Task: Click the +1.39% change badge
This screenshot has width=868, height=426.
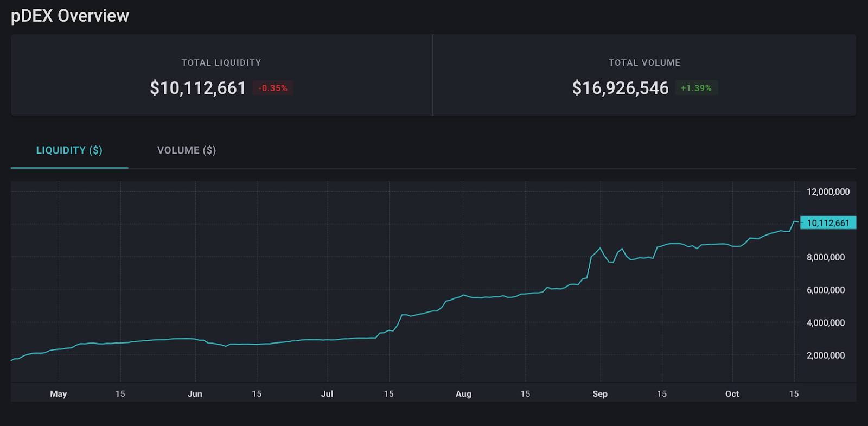Action: click(x=696, y=88)
